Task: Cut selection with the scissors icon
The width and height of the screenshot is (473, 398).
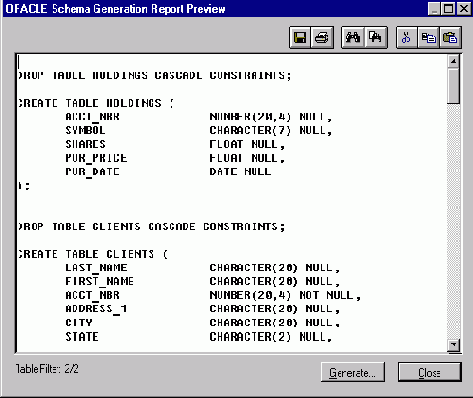Action: pos(407,37)
